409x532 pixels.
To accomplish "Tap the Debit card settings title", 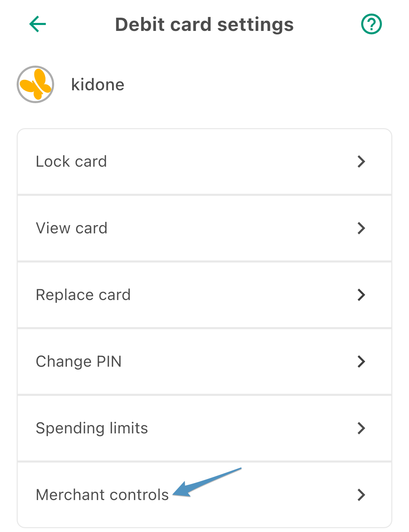I will point(204,25).
